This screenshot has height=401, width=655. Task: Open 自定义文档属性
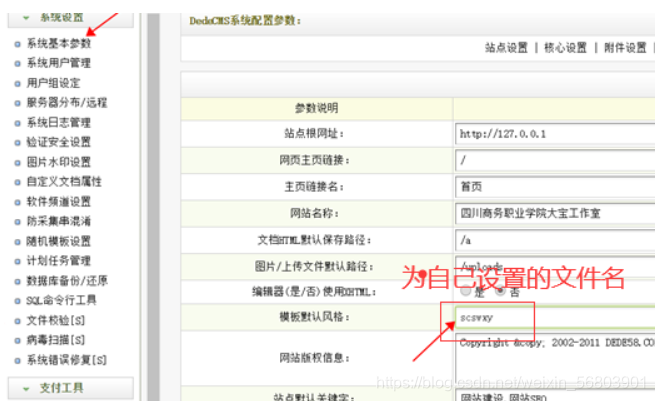pos(64,182)
